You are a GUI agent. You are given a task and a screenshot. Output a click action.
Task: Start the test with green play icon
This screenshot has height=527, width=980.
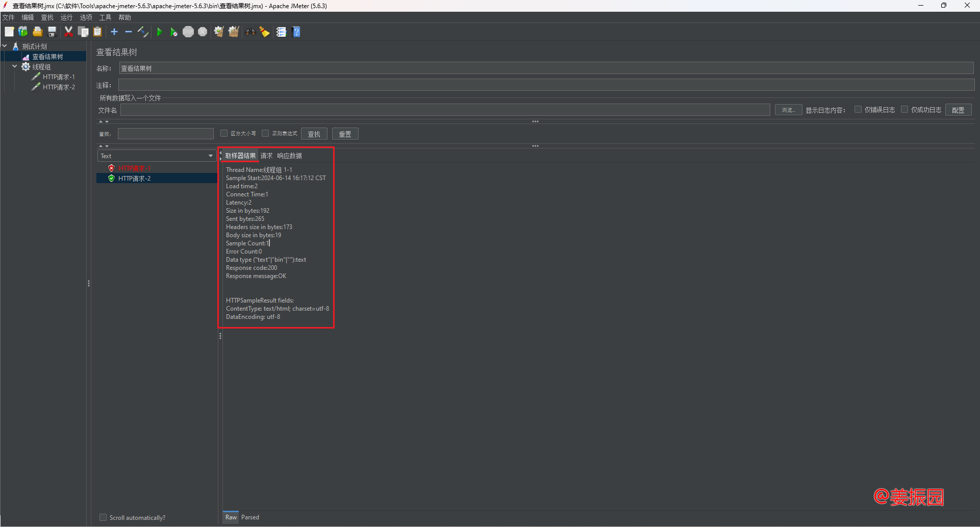tap(159, 32)
